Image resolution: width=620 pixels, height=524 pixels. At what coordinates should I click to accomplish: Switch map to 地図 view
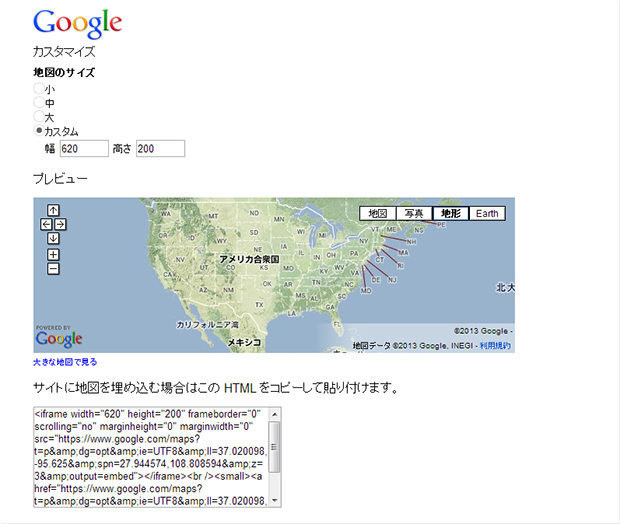pos(378,214)
